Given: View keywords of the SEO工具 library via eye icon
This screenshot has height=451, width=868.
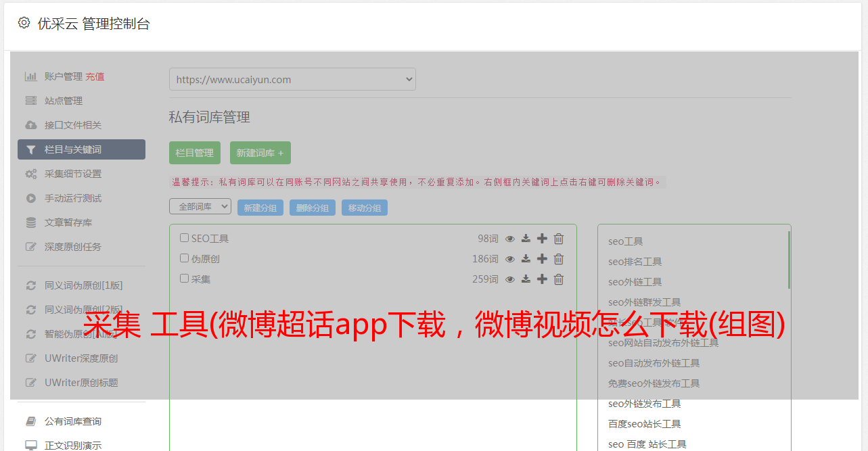Looking at the screenshot, I should [x=510, y=239].
